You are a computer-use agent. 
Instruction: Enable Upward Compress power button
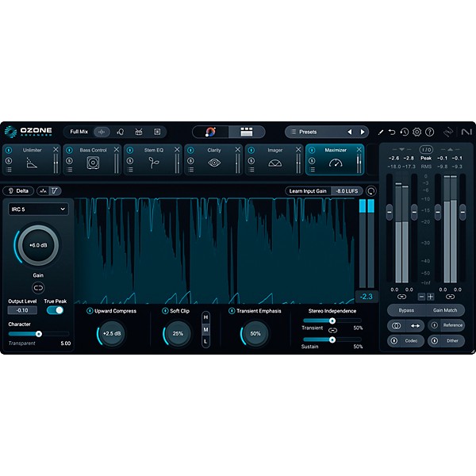(x=90, y=311)
